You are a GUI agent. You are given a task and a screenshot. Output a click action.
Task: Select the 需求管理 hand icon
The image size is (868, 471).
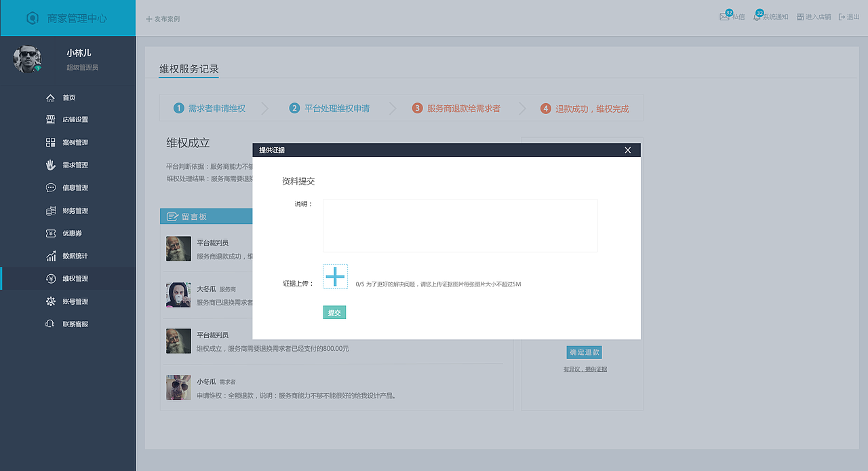point(50,165)
